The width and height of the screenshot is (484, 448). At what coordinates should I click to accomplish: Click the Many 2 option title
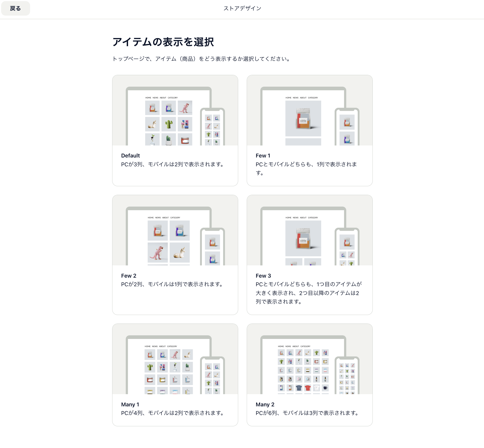click(265, 404)
